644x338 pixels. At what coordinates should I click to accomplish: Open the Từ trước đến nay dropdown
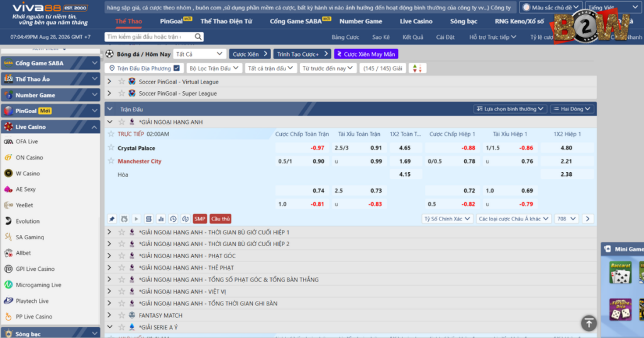point(327,68)
